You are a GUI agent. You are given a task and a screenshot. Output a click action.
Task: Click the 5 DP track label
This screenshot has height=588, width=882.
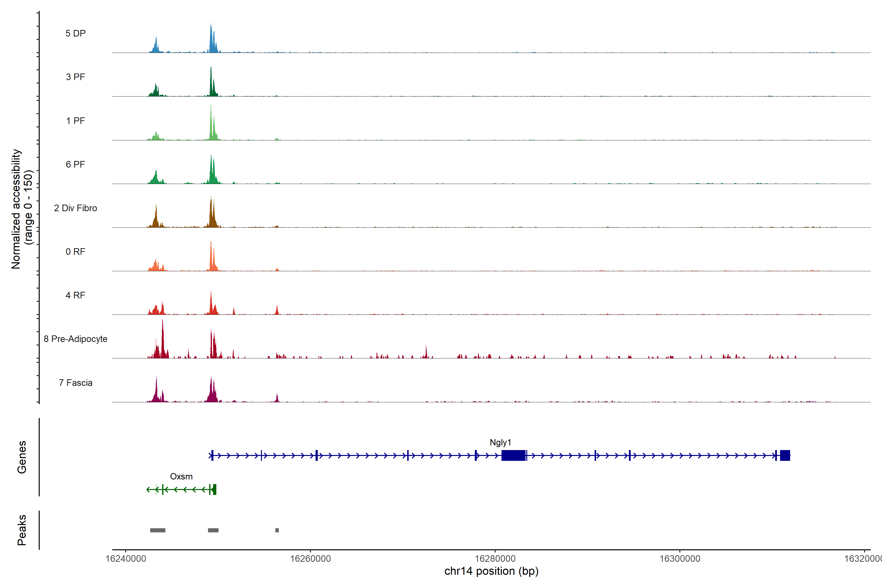pyautogui.click(x=75, y=33)
